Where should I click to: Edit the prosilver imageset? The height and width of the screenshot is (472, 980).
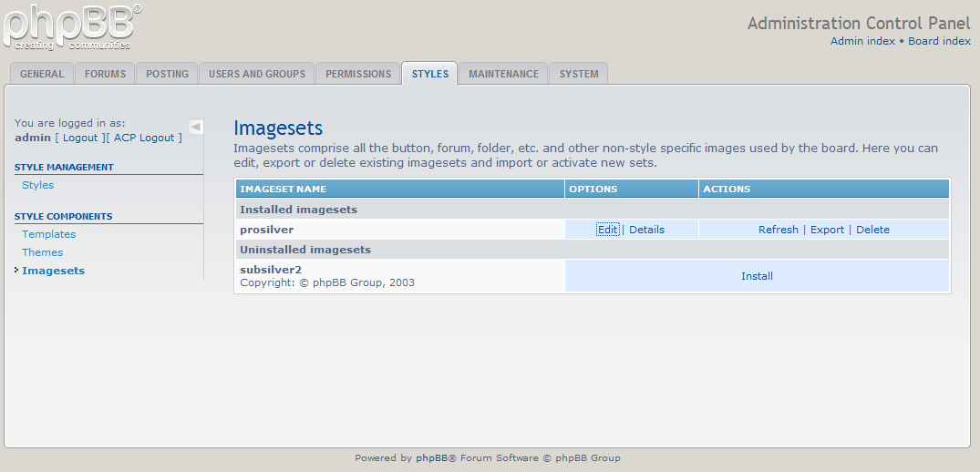[607, 230]
